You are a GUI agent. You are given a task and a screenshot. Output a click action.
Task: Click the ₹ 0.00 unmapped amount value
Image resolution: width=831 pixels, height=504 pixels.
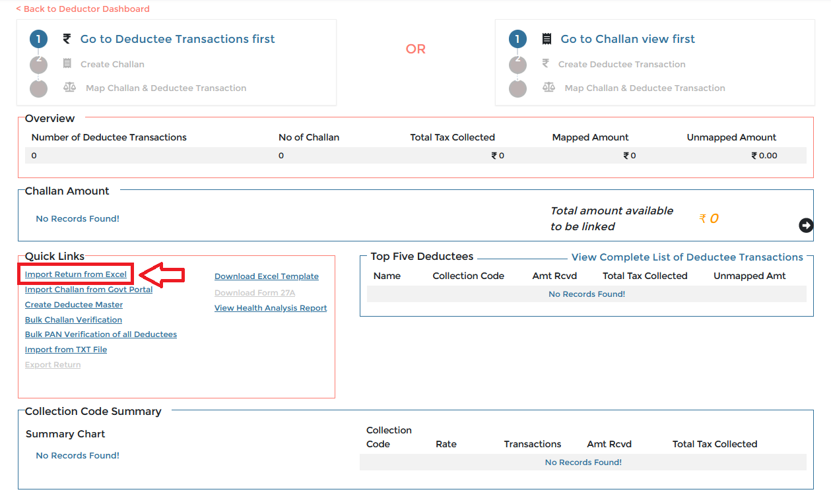pos(764,156)
